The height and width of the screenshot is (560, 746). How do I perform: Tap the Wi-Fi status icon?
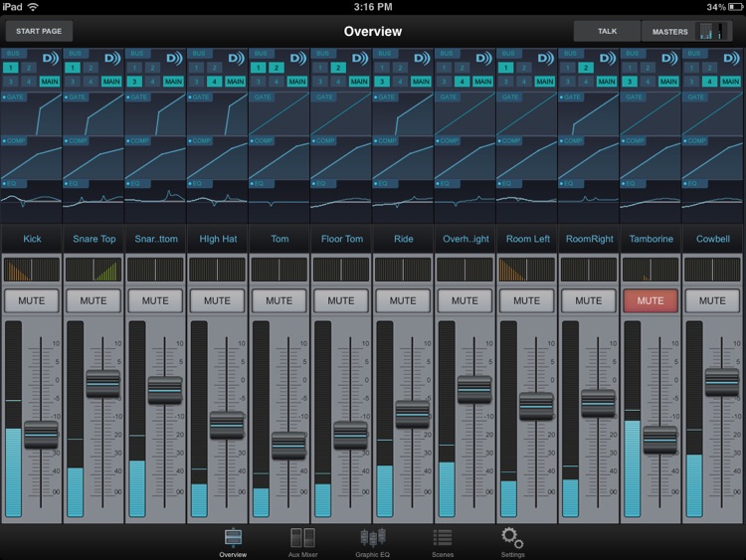pos(33,7)
